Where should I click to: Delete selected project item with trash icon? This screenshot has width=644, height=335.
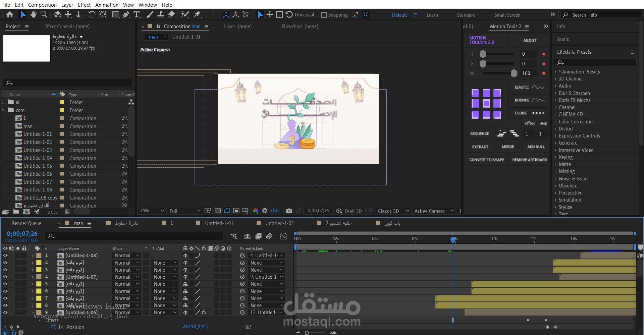[x=67, y=212]
